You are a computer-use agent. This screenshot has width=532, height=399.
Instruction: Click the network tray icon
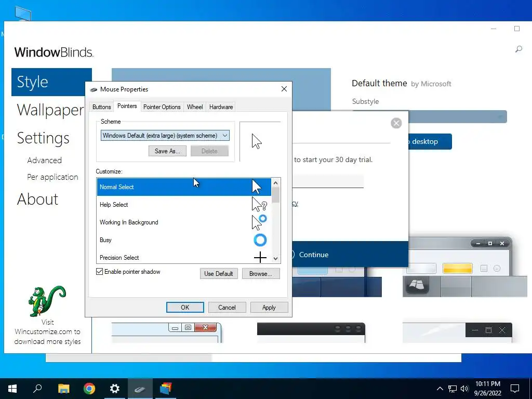tap(453, 389)
